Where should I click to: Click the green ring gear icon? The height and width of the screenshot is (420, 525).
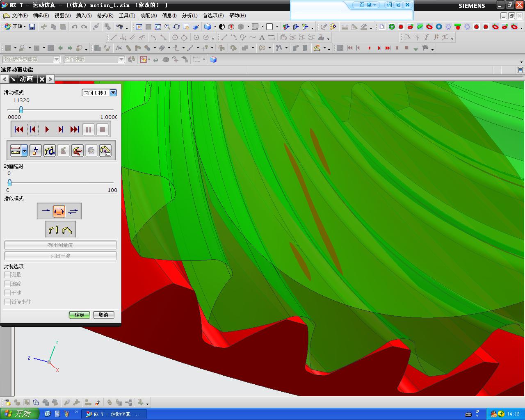[392, 27]
